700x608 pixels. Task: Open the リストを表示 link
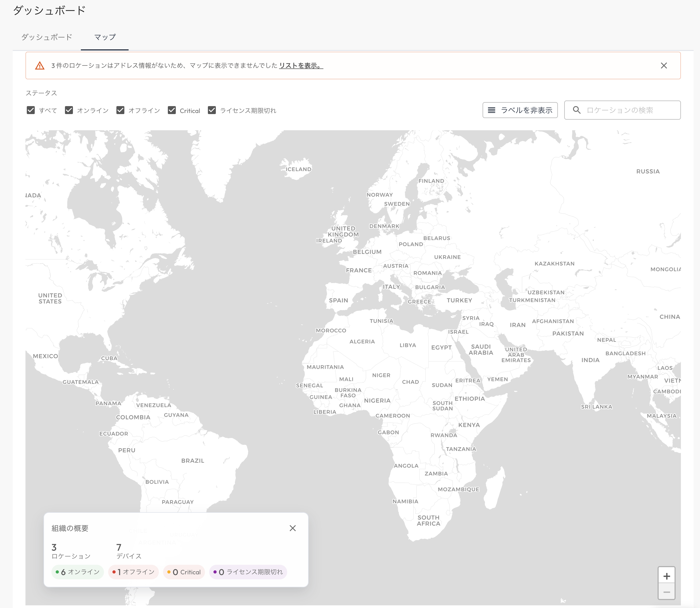point(301,66)
